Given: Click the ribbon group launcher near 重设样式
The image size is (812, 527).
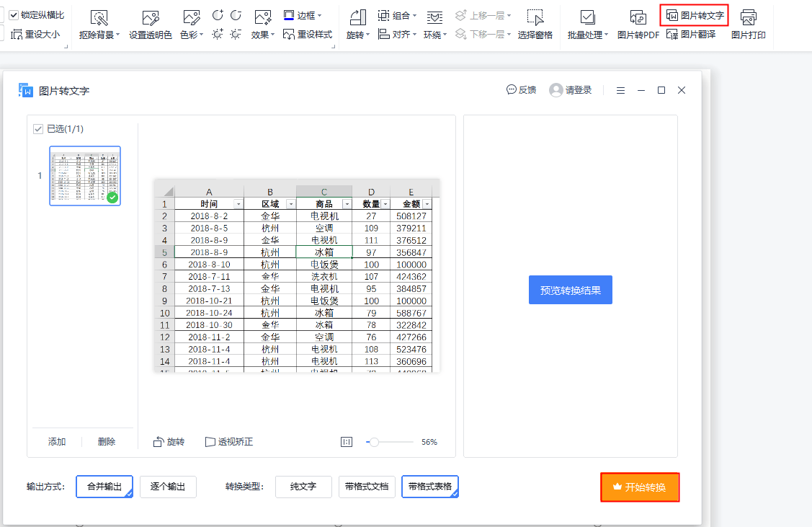Looking at the screenshot, I should pos(333,47).
